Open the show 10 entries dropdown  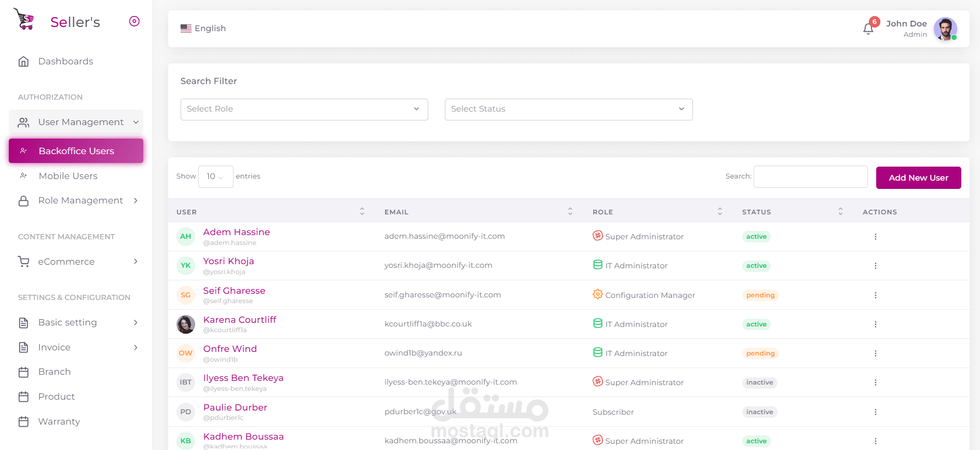pyautogui.click(x=216, y=176)
